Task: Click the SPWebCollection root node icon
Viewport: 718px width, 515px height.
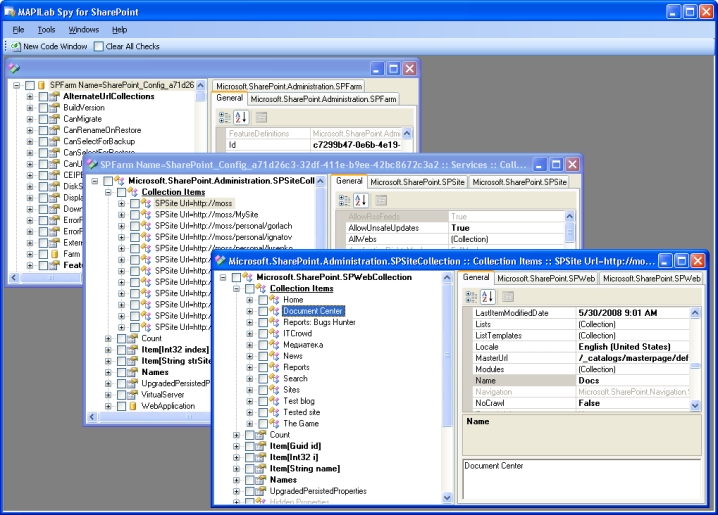Action: pos(247,277)
